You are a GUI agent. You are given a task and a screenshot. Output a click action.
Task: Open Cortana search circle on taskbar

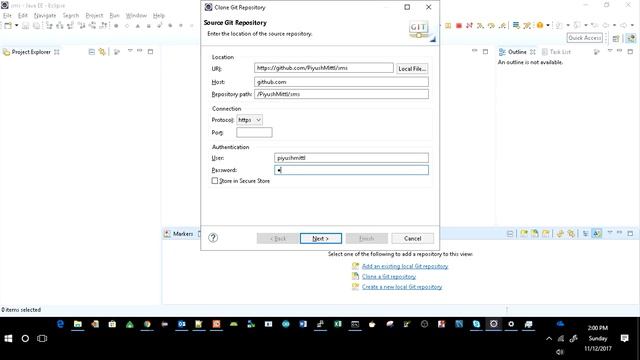click(25, 338)
